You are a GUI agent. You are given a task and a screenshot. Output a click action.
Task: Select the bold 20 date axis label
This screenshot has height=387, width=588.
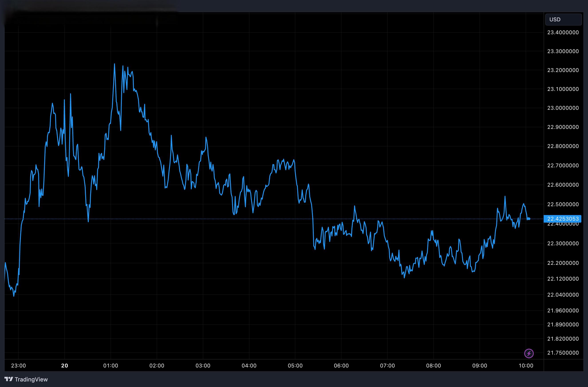(x=65, y=365)
